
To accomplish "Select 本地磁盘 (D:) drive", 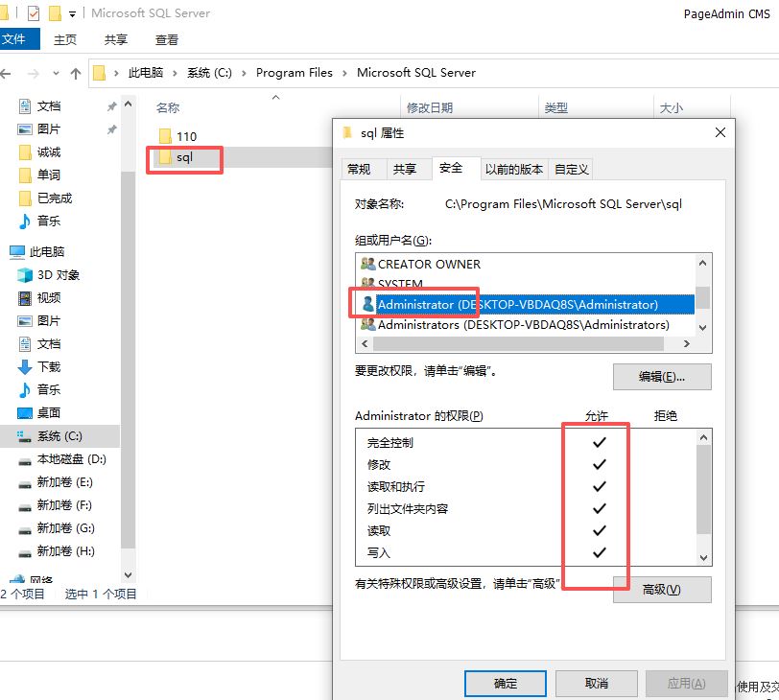I will [70, 459].
